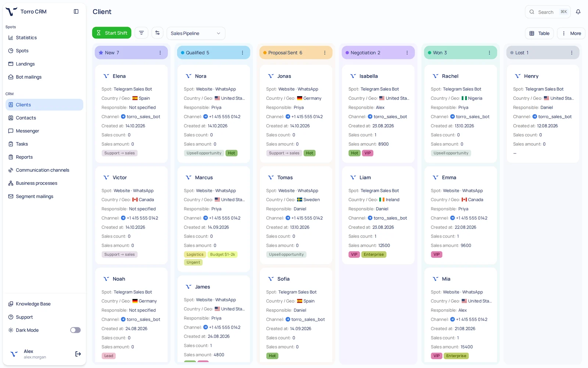Go to Spots section
Image resolution: width=588 pixels, height=368 pixels.
44,51
